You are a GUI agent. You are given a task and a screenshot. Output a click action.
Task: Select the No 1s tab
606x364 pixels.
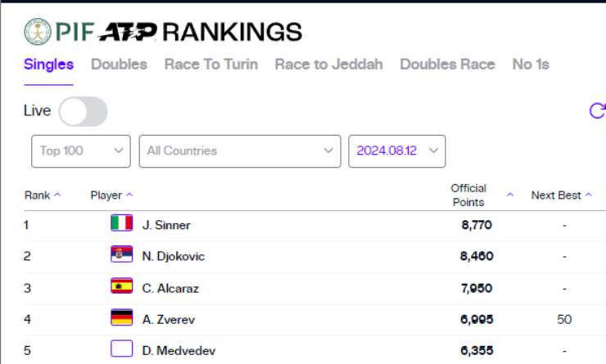click(x=531, y=65)
